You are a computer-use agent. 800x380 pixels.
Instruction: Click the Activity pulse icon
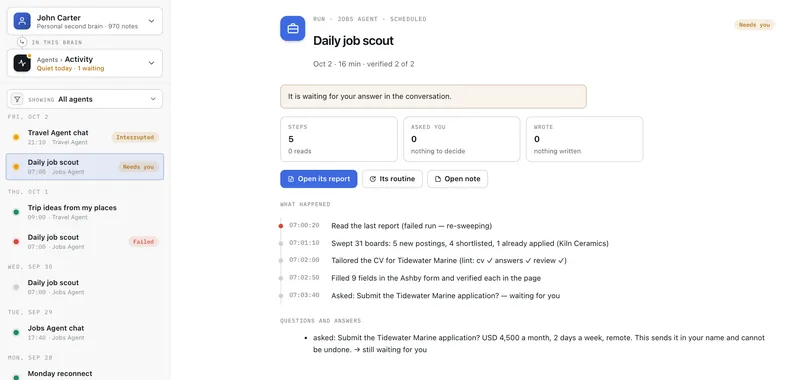[x=22, y=63]
